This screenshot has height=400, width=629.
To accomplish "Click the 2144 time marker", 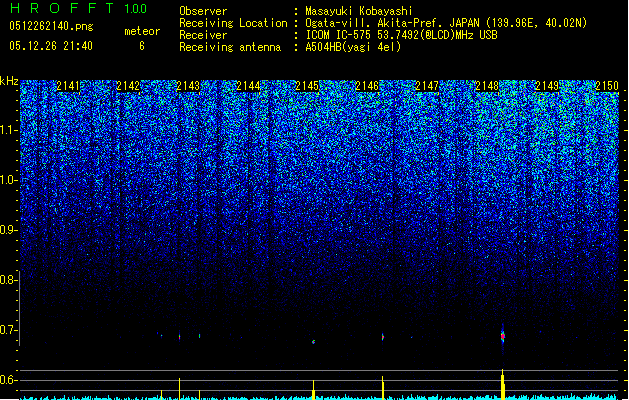I will pos(248,86).
